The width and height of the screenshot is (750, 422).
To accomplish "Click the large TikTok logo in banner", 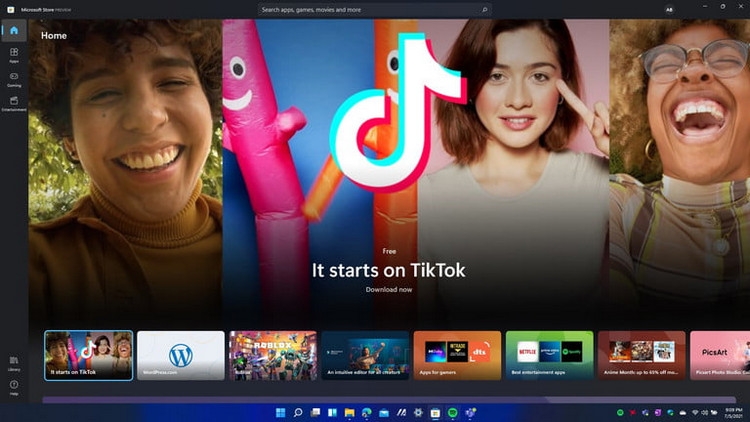I will click(398, 113).
